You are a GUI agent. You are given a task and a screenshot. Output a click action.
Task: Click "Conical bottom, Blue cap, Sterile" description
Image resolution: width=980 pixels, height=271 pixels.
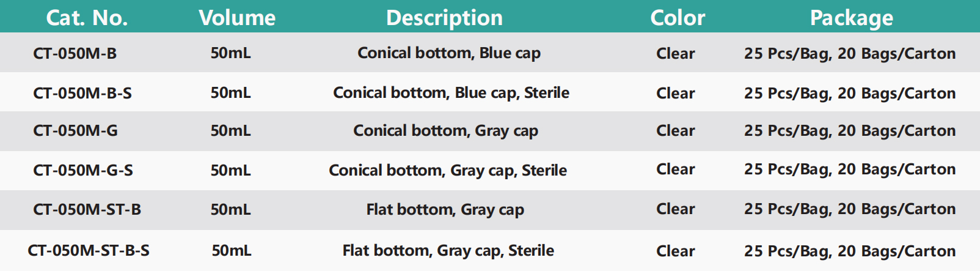[x=451, y=93]
